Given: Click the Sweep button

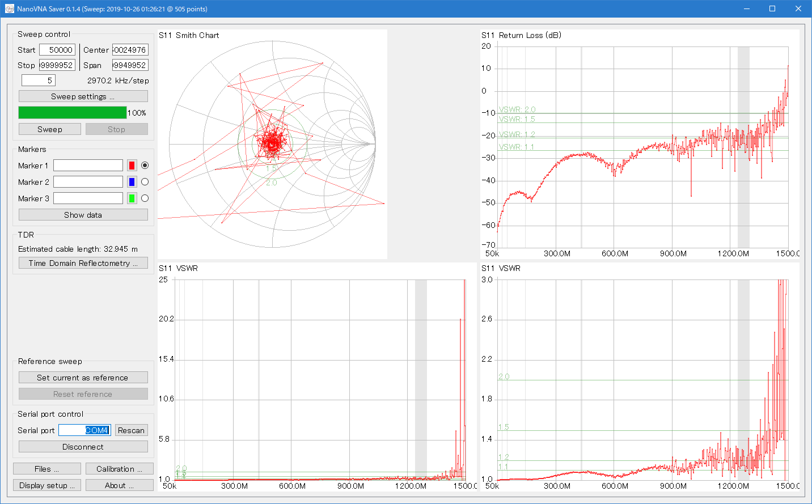Looking at the screenshot, I should 50,129.
